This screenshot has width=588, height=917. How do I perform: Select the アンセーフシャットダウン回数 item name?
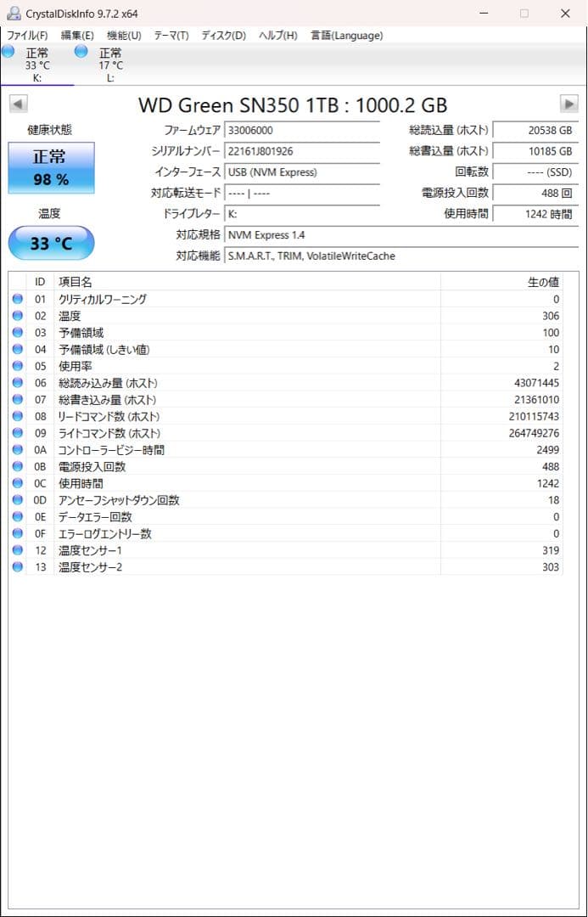point(120,500)
